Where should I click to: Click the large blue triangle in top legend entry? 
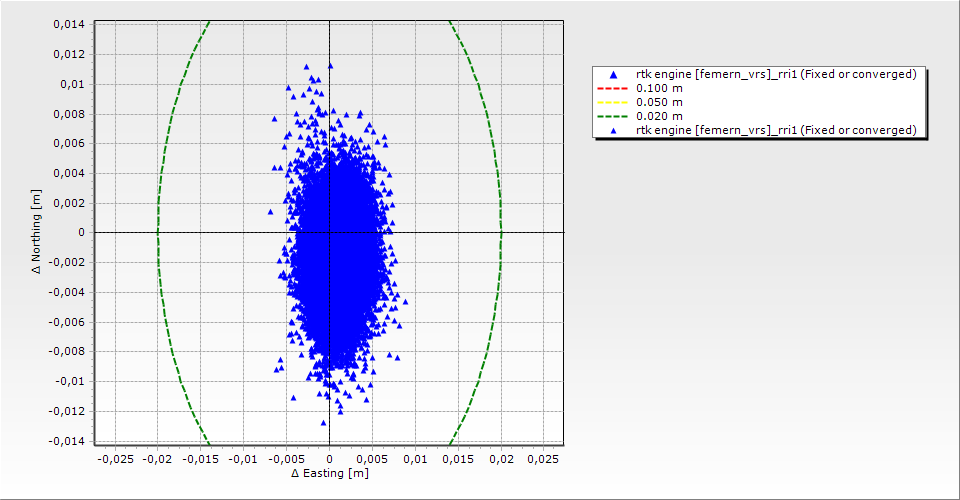612,75
